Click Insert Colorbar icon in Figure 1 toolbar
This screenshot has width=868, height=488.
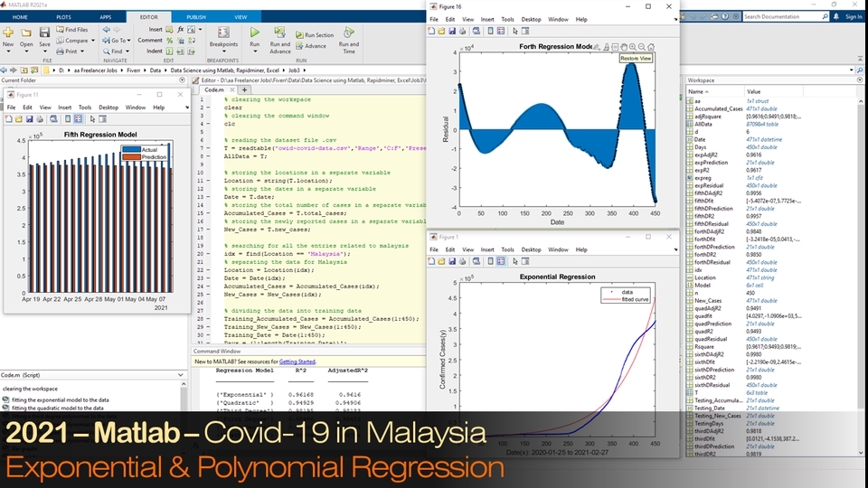point(490,261)
